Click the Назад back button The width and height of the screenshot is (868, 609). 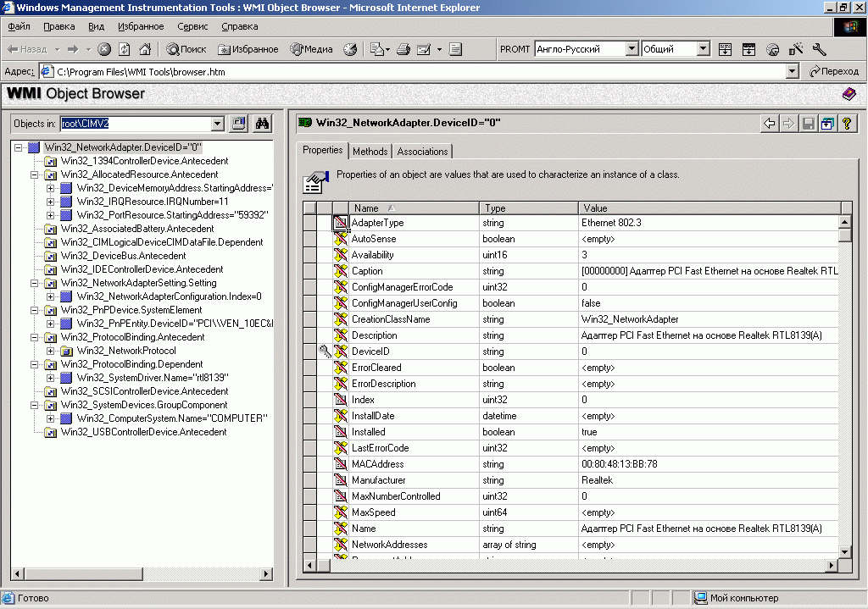27,49
